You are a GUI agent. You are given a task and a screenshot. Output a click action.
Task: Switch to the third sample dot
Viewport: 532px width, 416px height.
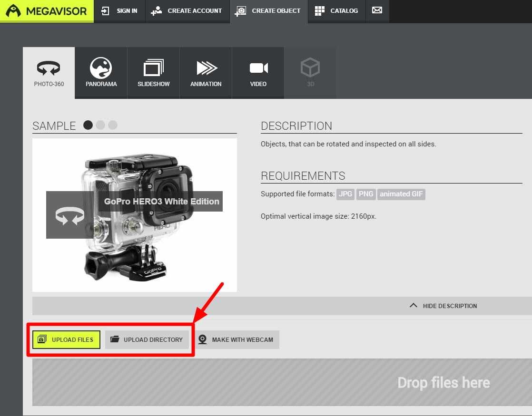click(x=113, y=125)
